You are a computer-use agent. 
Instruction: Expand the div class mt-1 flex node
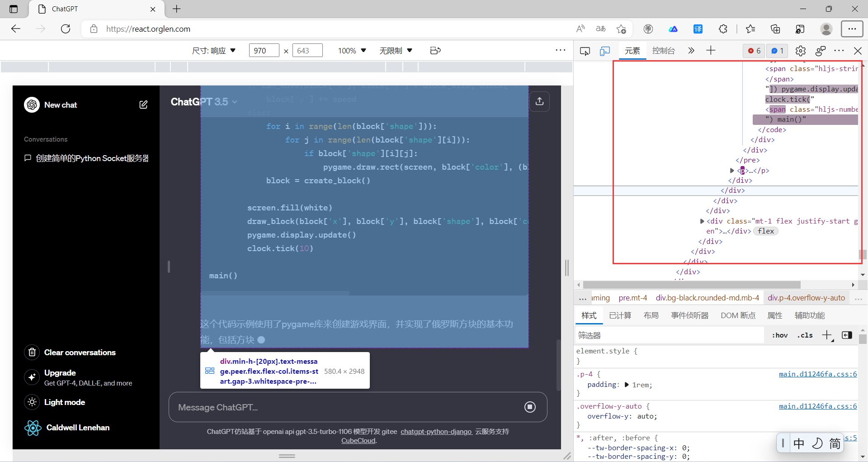(702, 221)
